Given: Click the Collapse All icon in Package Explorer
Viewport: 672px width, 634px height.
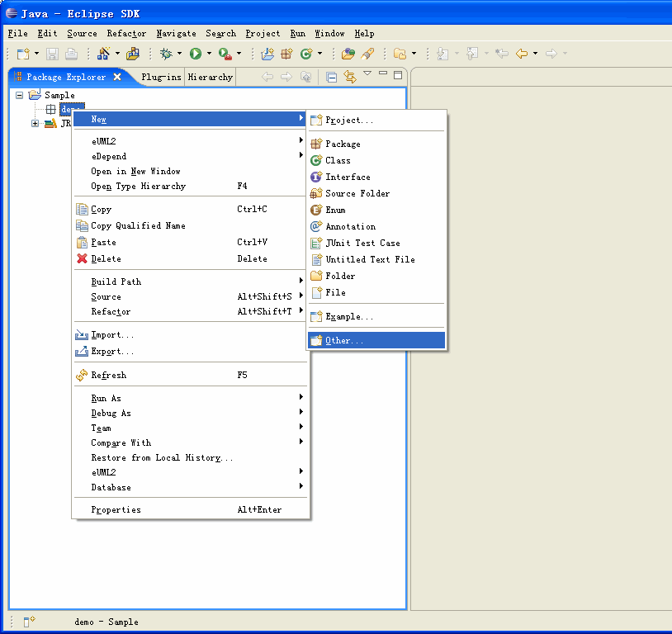Looking at the screenshot, I should [x=331, y=77].
